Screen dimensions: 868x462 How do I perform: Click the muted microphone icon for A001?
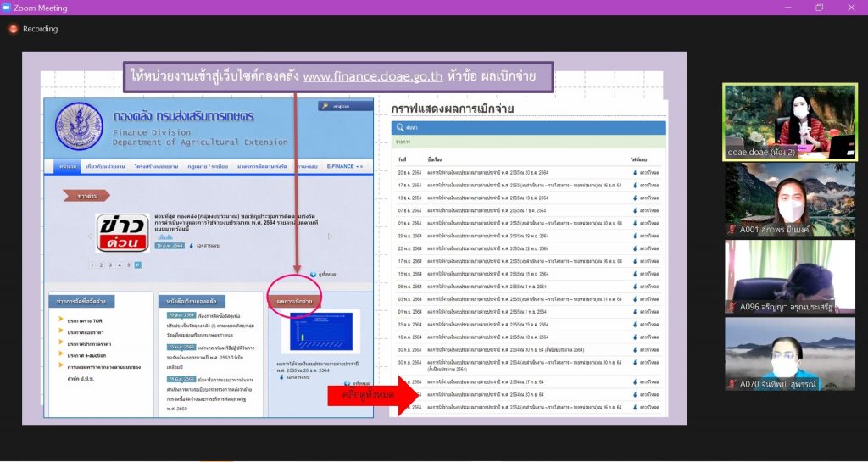pos(733,230)
